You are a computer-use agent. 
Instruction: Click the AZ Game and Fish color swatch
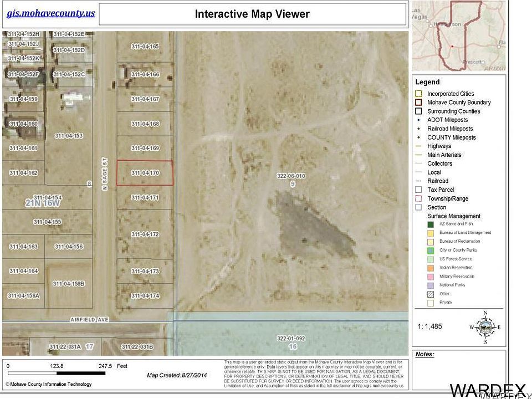[x=431, y=224]
